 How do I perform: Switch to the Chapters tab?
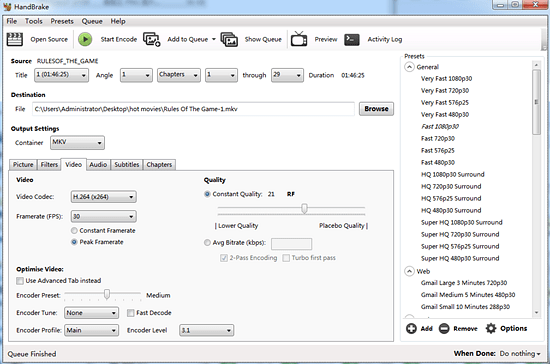click(159, 165)
